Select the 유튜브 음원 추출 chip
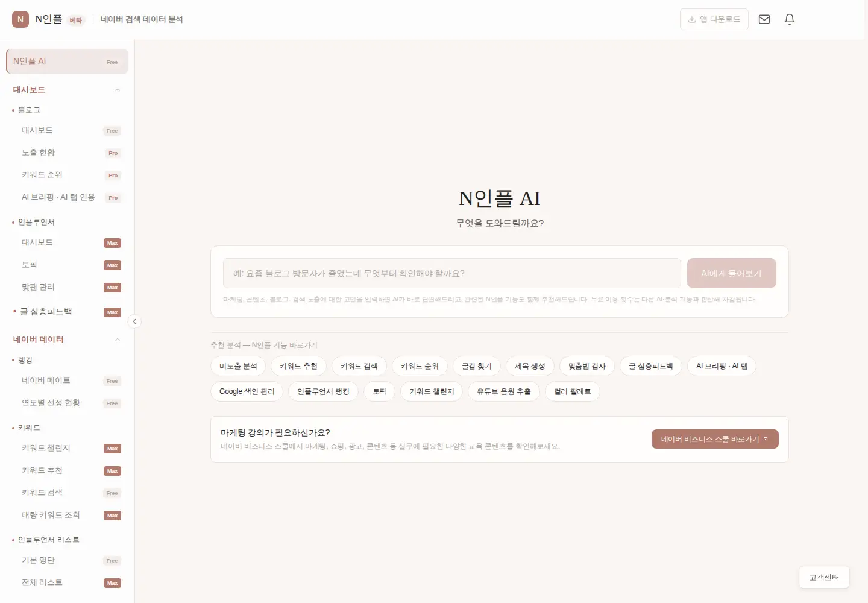The height and width of the screenshot is (603, 868). pos(504,391)
